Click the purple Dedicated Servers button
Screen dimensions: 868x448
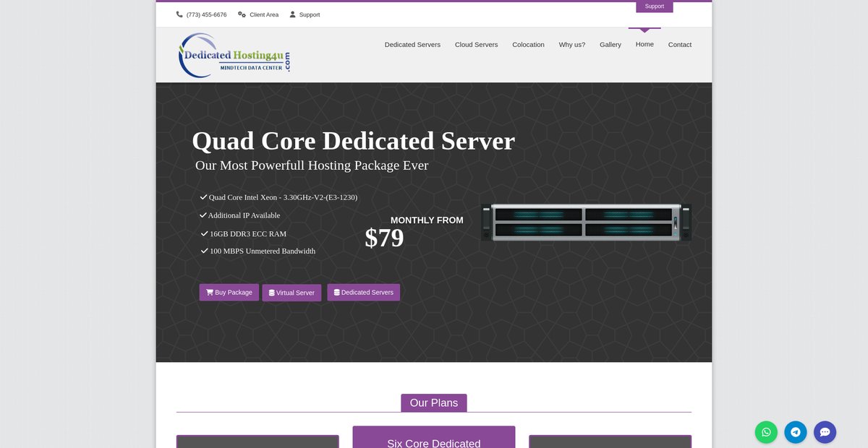click(363, 293)
